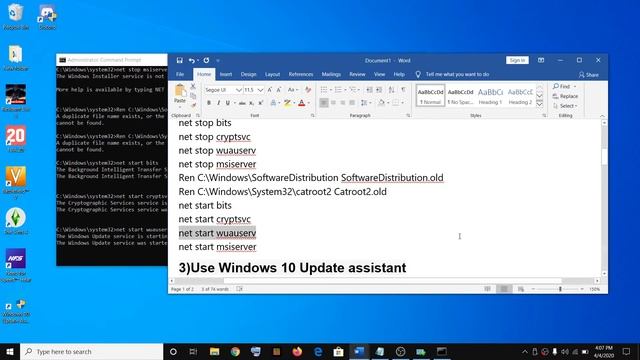640x360 pixels.
Task: Switch to the Design tab
Action: (248, 74)
